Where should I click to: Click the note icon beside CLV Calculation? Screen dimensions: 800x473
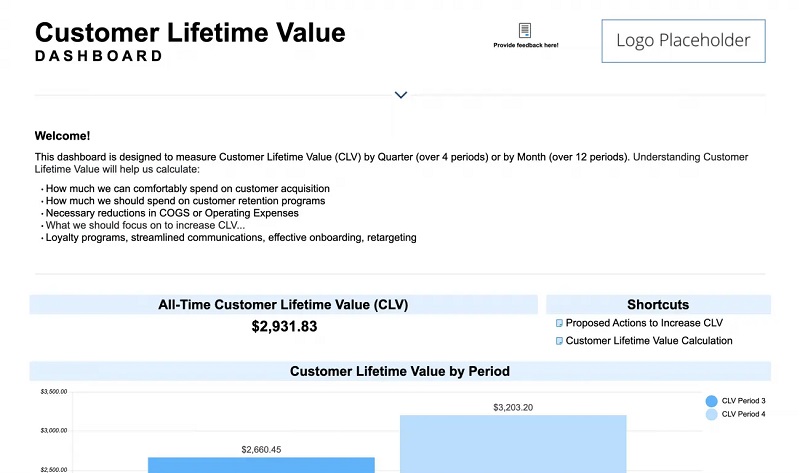click(559, 341)
